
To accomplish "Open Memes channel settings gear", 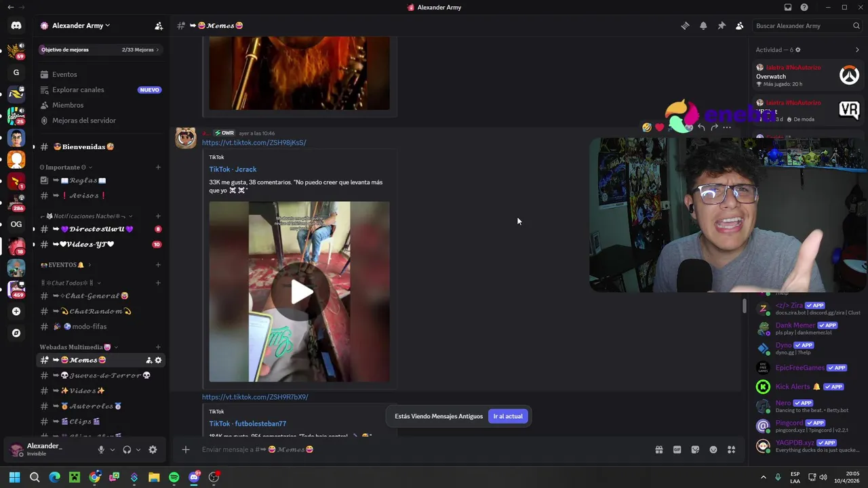I will 159,360.
